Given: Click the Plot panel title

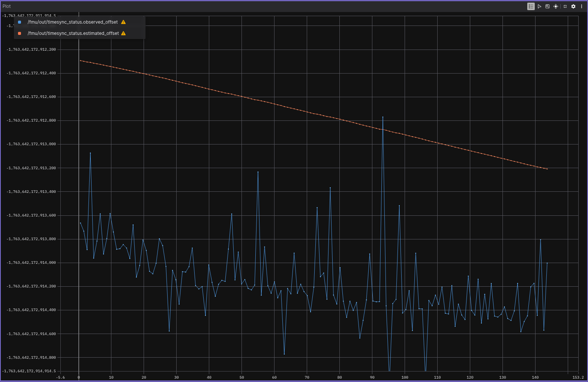Looking at the screenshot, I should 7,6.
